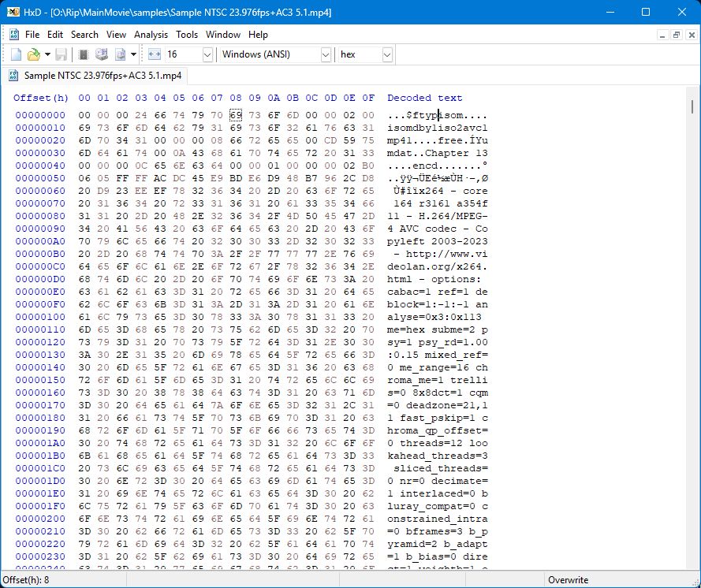701x588 pixels.
Task: Click the disabled Save floppy icon
Action: tap(61, 54)
